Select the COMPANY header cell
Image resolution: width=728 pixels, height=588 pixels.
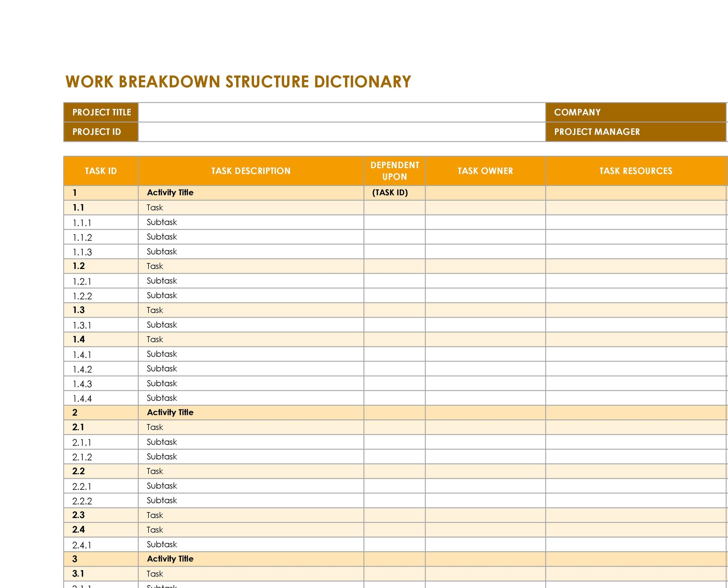point(636,112)
